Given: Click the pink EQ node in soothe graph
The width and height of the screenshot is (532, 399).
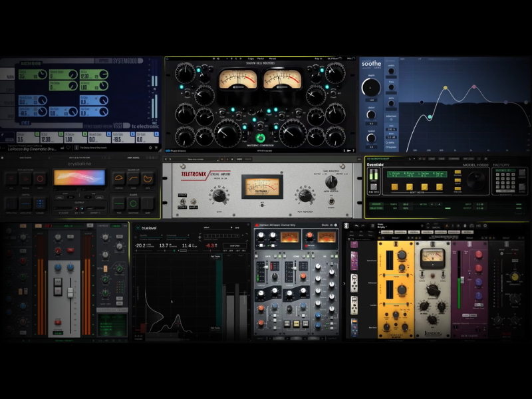Looking at the screenshot, I should click(x=473, y=87).
